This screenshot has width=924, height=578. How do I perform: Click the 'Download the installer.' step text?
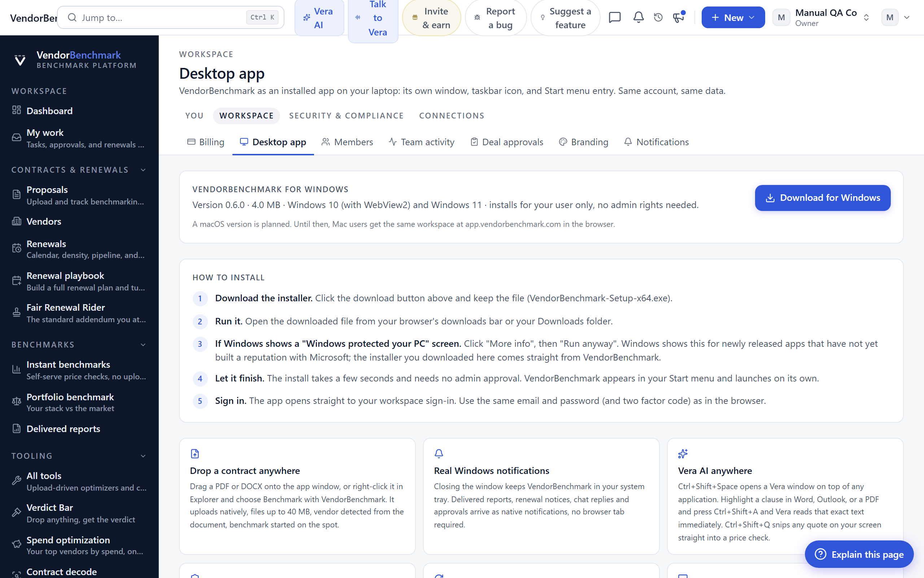pos(263,298)
